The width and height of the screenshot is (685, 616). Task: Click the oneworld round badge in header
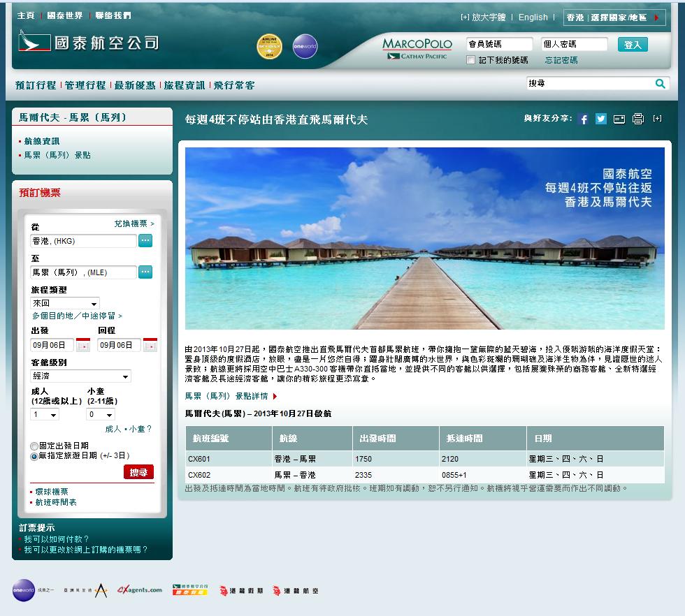click(x=305, y=47)
